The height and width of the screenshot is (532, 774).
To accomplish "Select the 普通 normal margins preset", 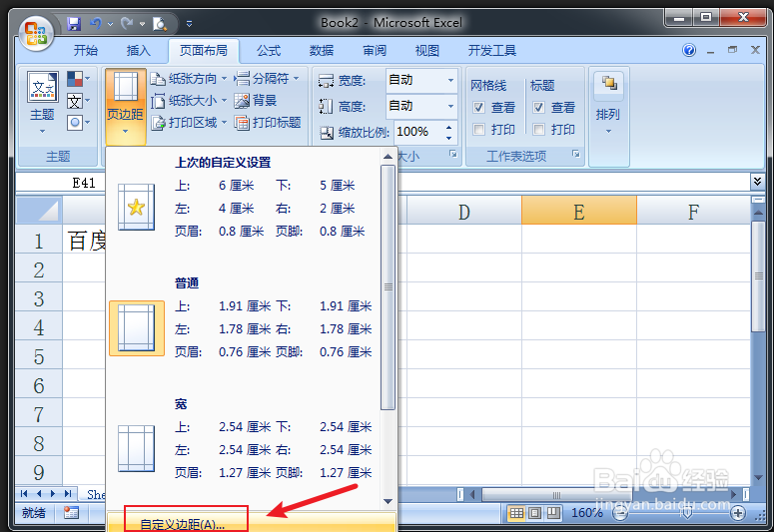I will point(244,328).
